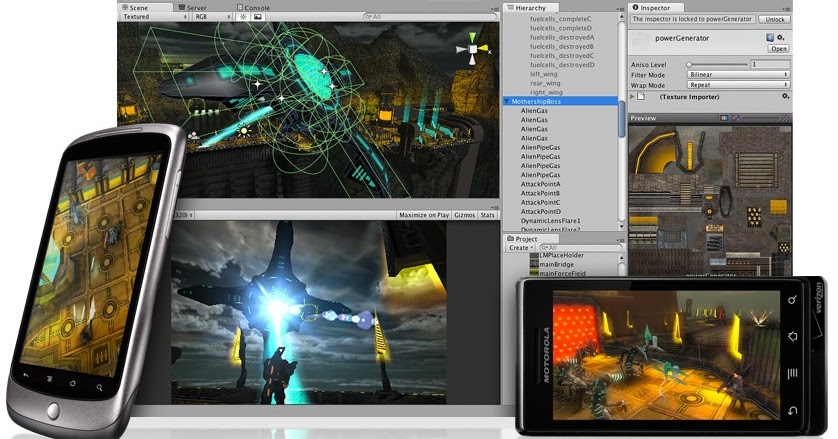Screen dimensions: 838x439
Task: Click the Hierarchy scroll up arrow
Action: click(621, 17)
